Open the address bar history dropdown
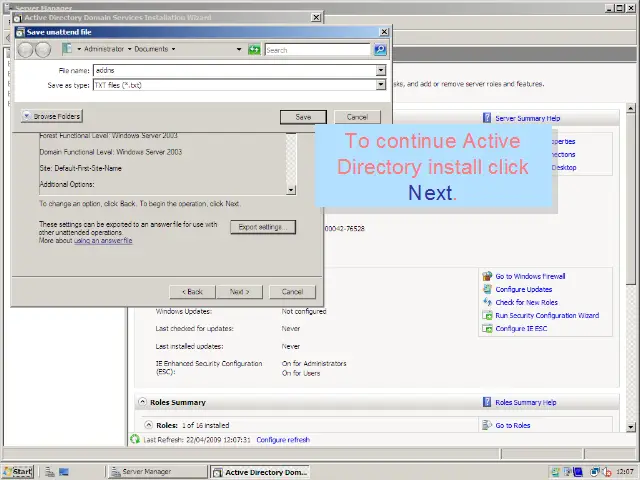Screen dimensions: 640x480 [x=239, y=49]
